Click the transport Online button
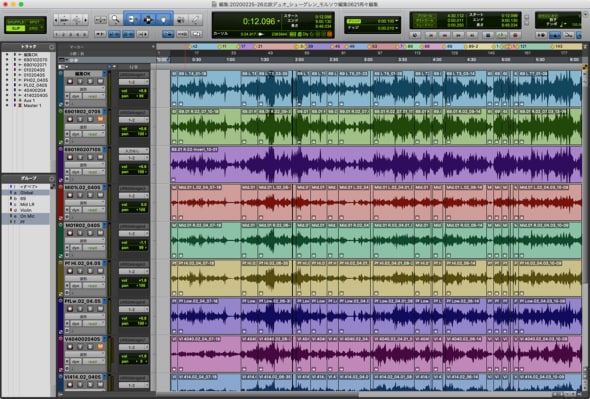Screen dimensions: 590x399 pyautogui.click(x=415, y=35)
